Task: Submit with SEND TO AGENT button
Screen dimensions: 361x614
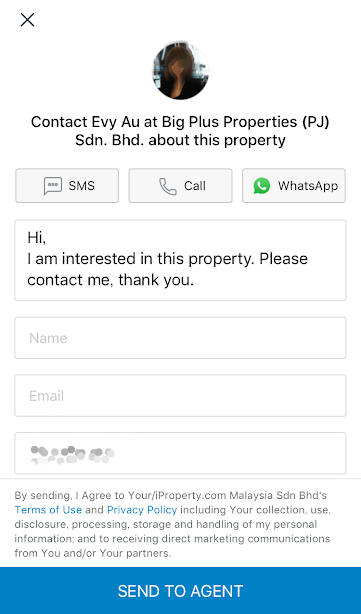Action: (180, 591)
